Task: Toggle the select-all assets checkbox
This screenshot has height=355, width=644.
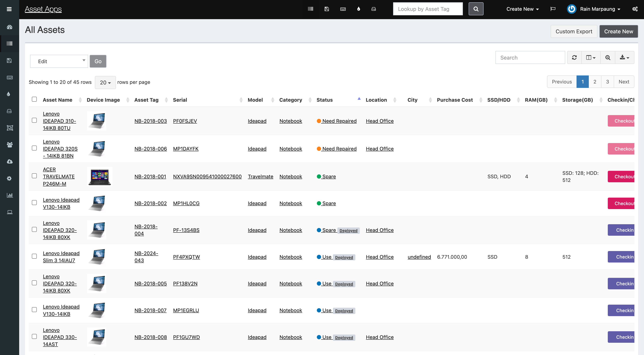Action: [34, 99]
